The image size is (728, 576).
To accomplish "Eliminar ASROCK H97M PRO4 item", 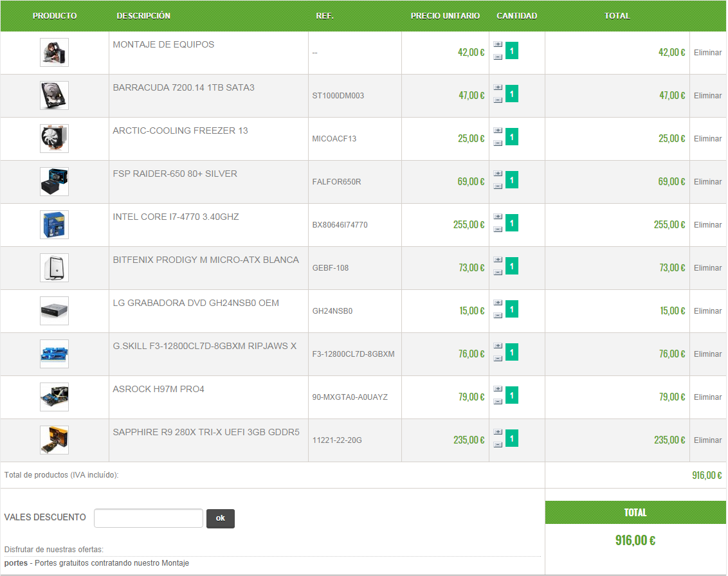I will [707, 397].
